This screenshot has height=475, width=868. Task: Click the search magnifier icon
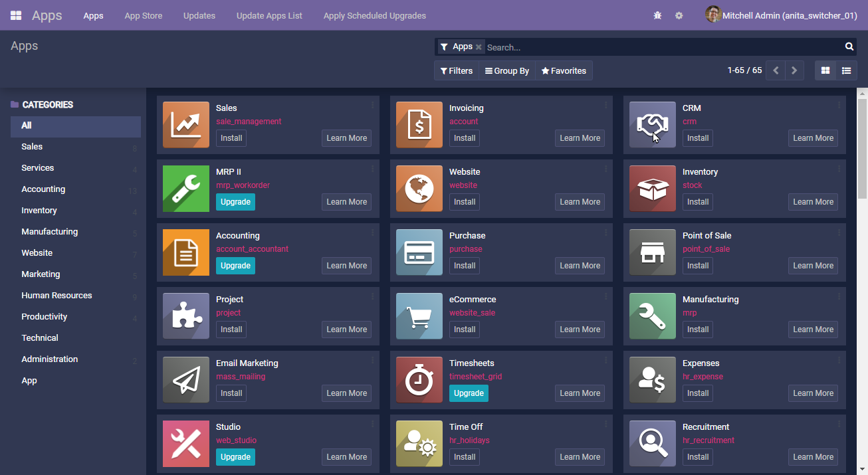point(849,47)
